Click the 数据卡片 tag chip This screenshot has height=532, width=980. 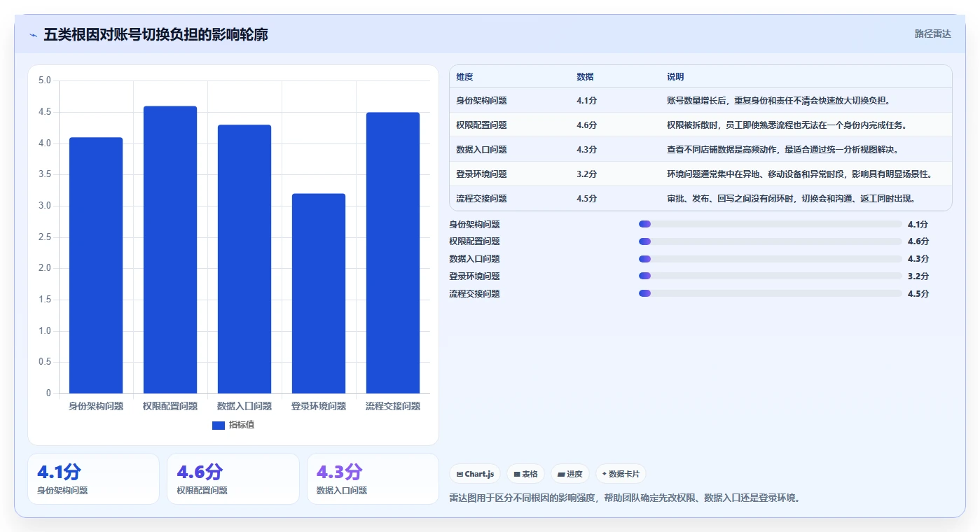[x=621, y=474]
